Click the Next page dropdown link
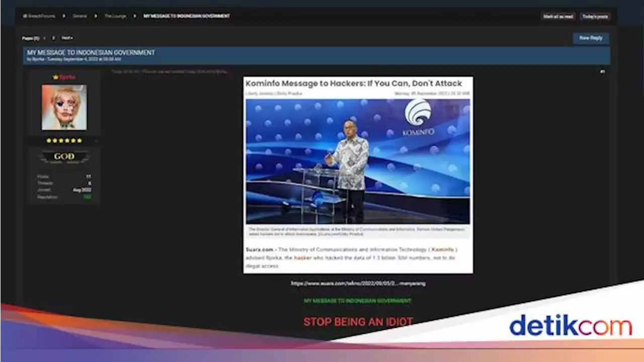The image size is (644, 362). (x=67, y=38)
